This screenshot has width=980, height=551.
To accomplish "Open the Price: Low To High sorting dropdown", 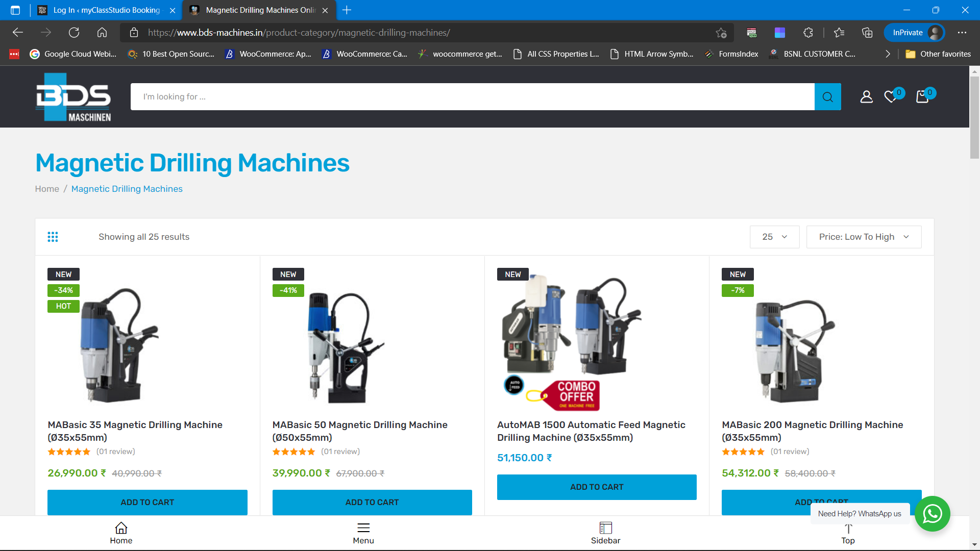I will click(x=864, y=237).
